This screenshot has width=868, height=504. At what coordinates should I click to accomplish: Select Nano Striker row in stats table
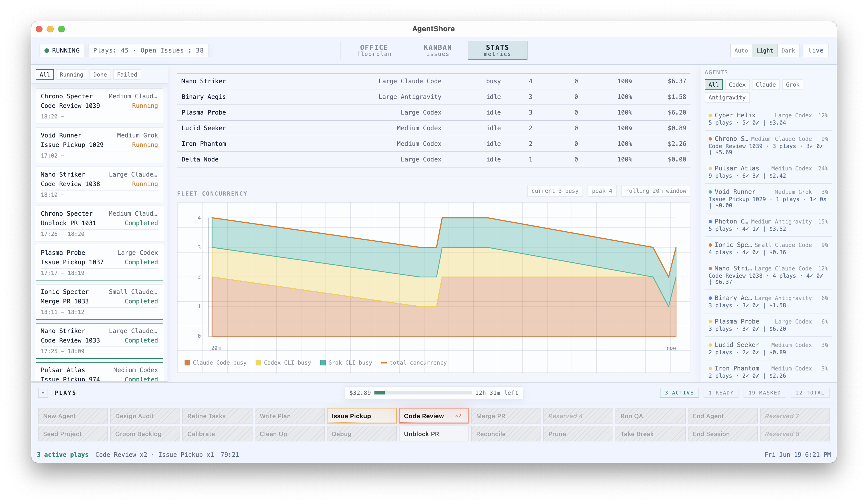[434, 81]
